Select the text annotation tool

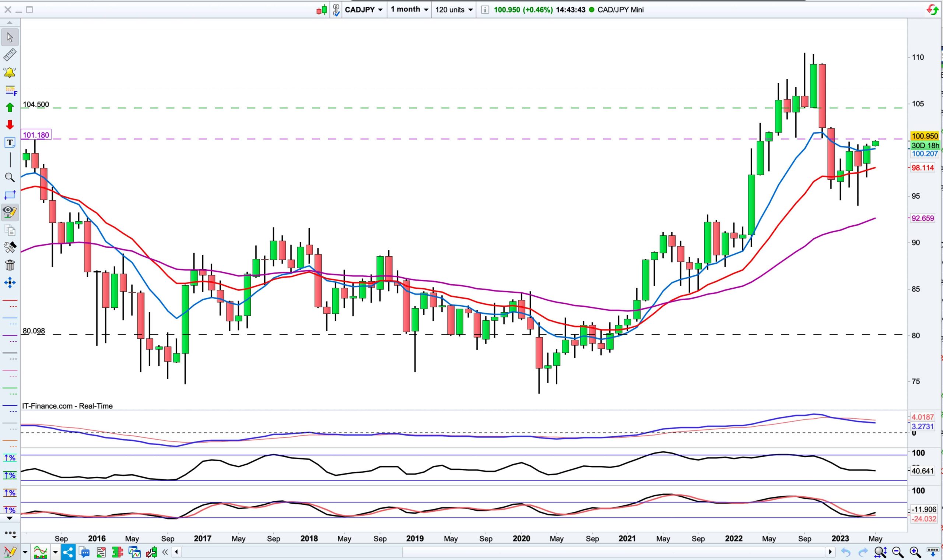10,142
